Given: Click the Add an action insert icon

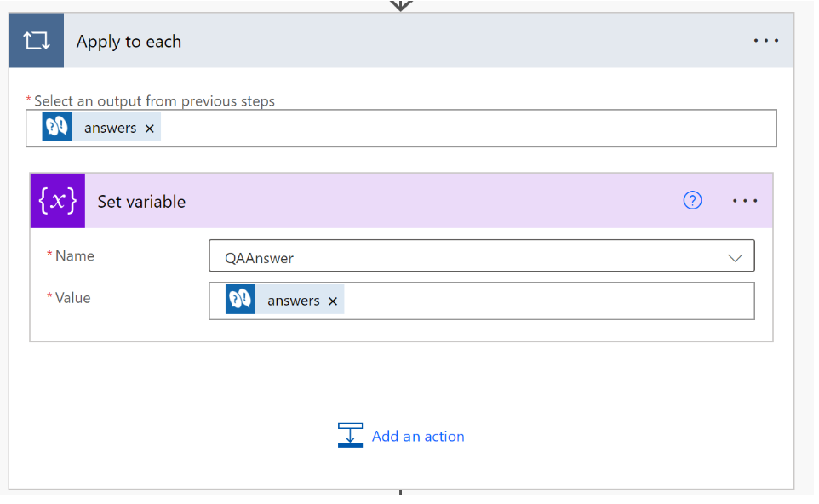Looking at the screenshot, I should coord(350,435).
